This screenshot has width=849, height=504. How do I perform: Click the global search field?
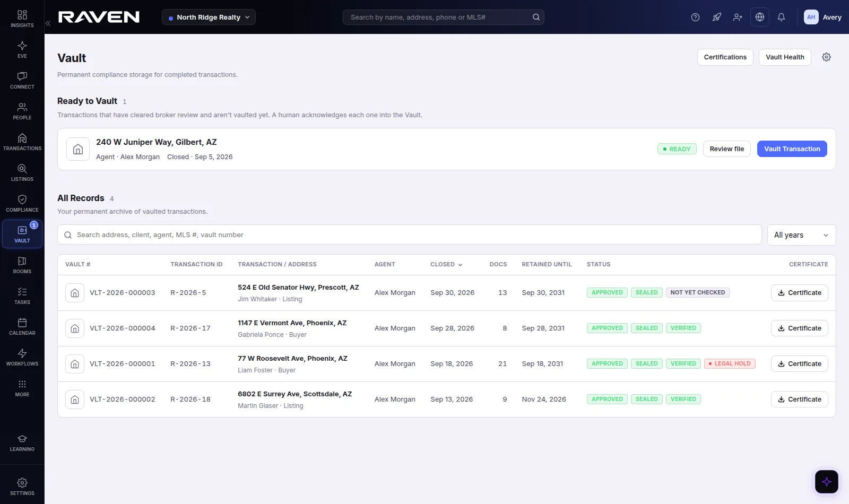pyautogui.click(x=443, y=17)
